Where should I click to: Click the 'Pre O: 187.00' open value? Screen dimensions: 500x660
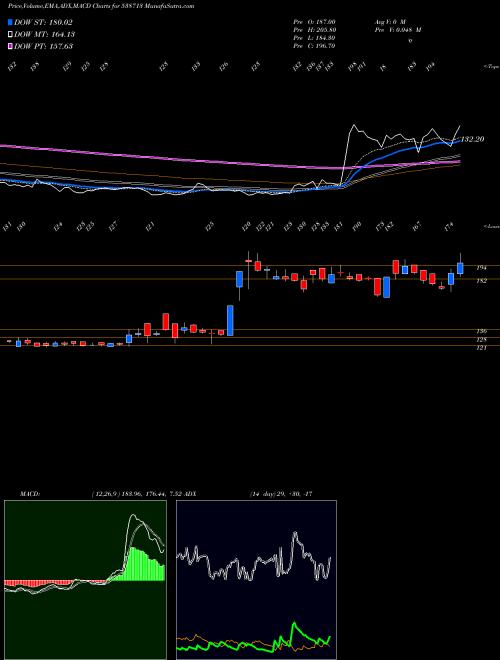tap(314, 21)
